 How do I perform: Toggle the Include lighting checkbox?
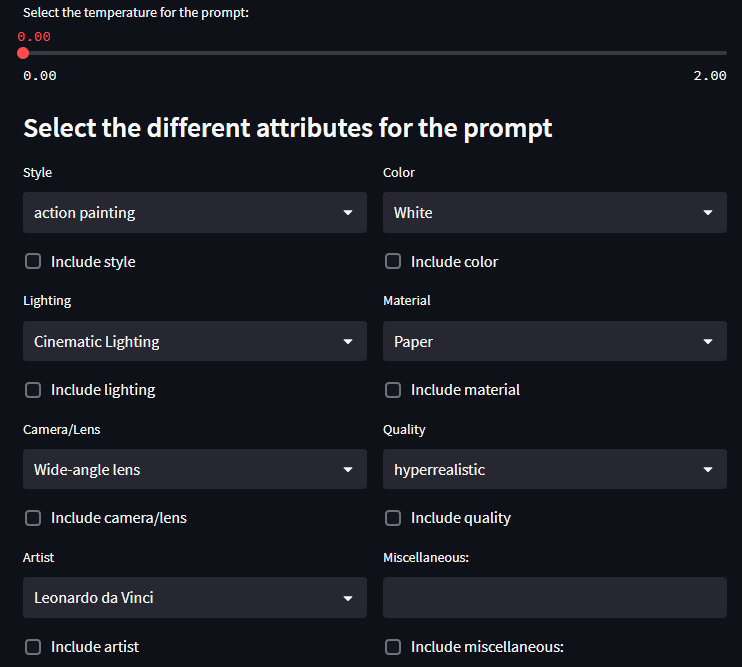point(33,390)
